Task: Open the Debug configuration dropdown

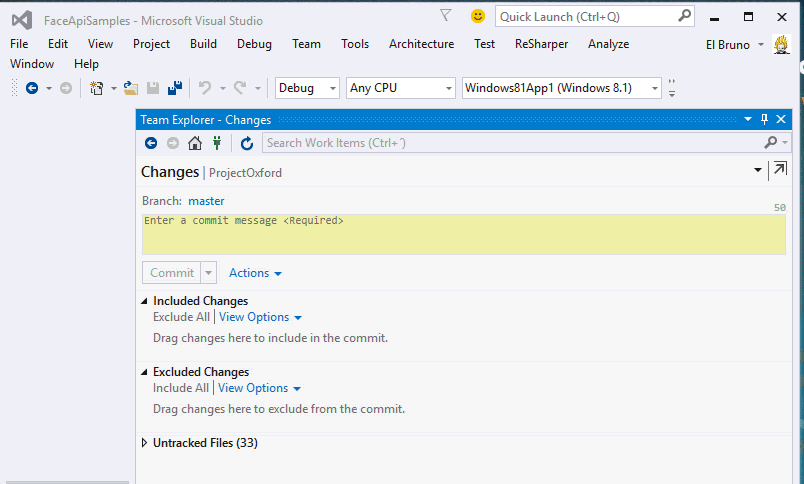Action: click(x=307, y=88)
